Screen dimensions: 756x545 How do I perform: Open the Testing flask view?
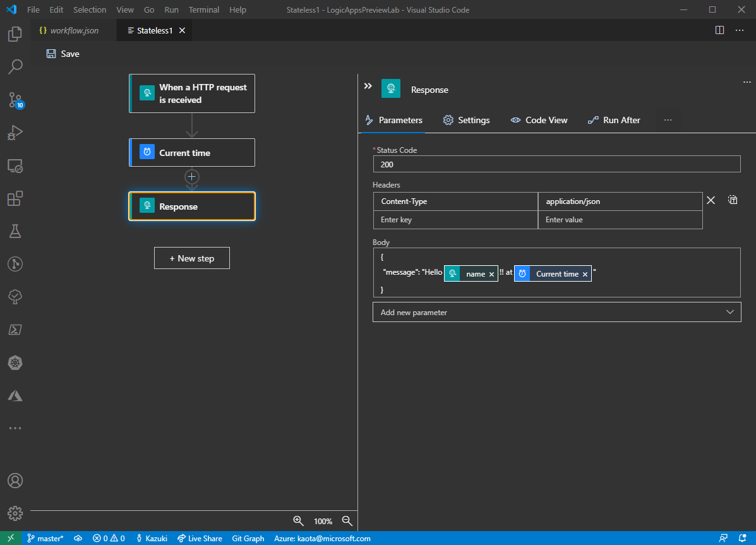[15, 231]
